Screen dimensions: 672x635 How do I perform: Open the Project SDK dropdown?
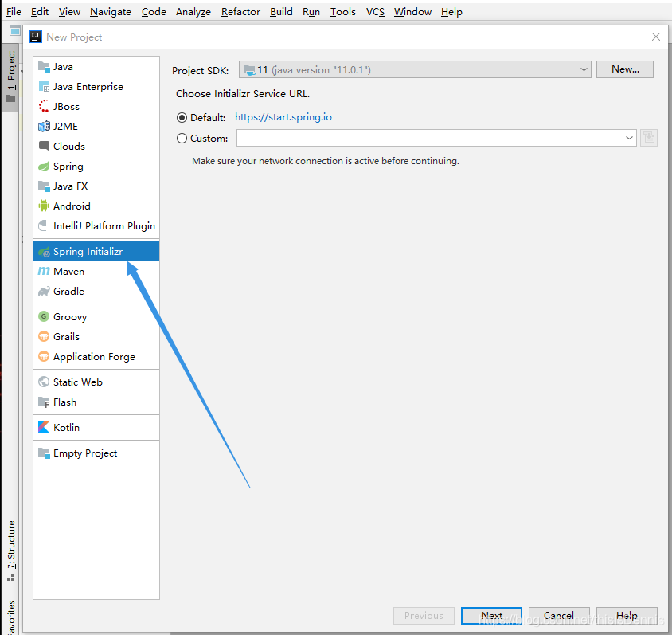tap(415, 69)
